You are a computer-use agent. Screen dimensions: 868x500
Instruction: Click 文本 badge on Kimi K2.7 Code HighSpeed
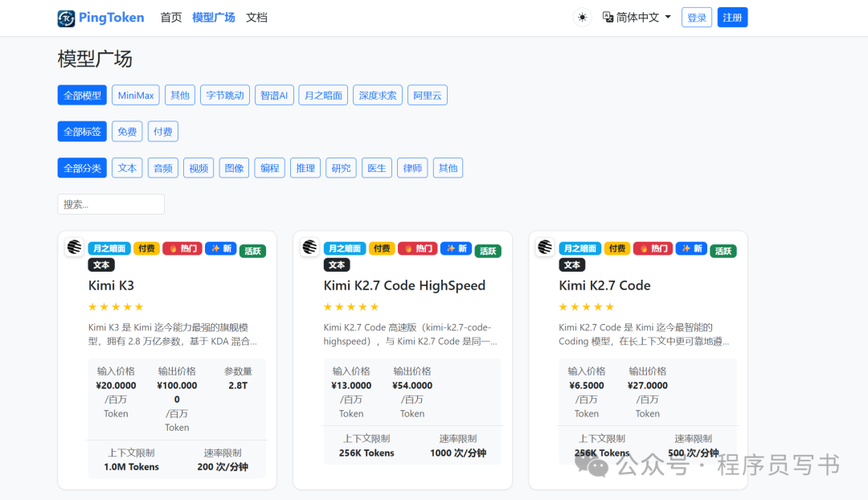pyautogui.click(x=337, y=265)
